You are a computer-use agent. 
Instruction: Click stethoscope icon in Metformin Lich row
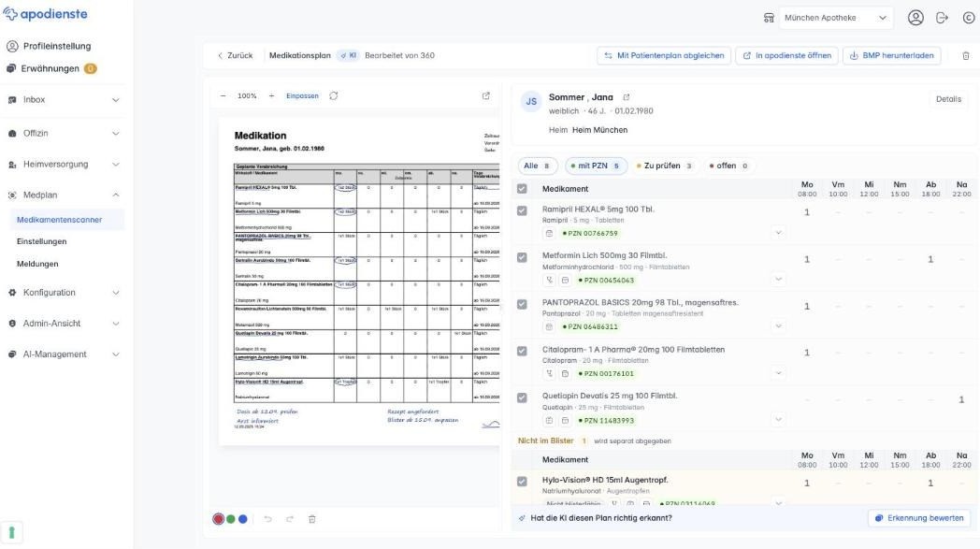click(x=549, y=281)
